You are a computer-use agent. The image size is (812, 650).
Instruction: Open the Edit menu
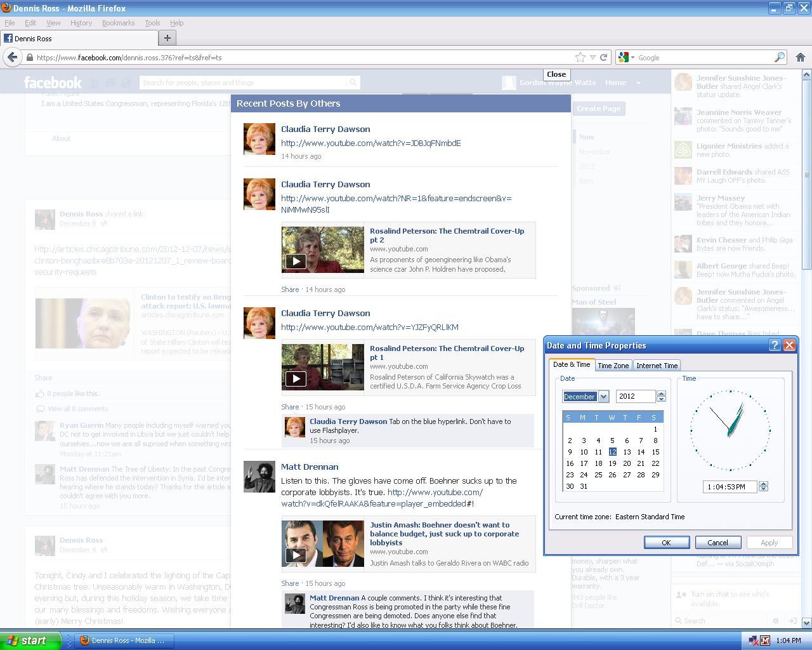pyautogui.click(x=30, y=23)
